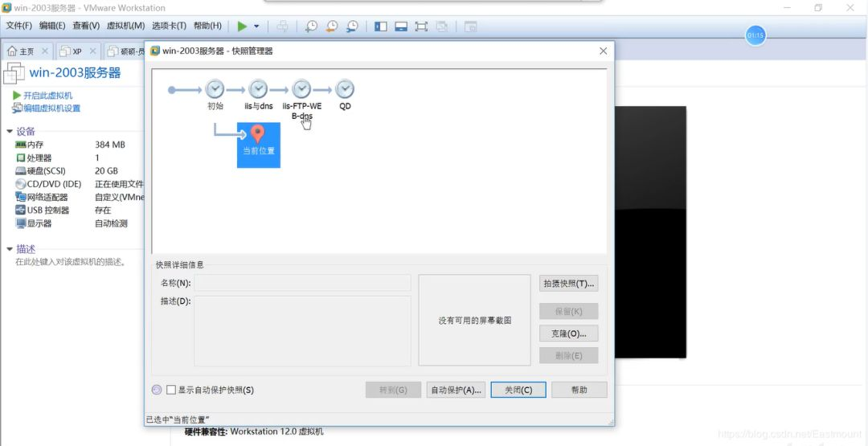Click the take snapshot toolbar icon
Image resolution: width=868 pixels, height=446 pixels.
(312, 26)
